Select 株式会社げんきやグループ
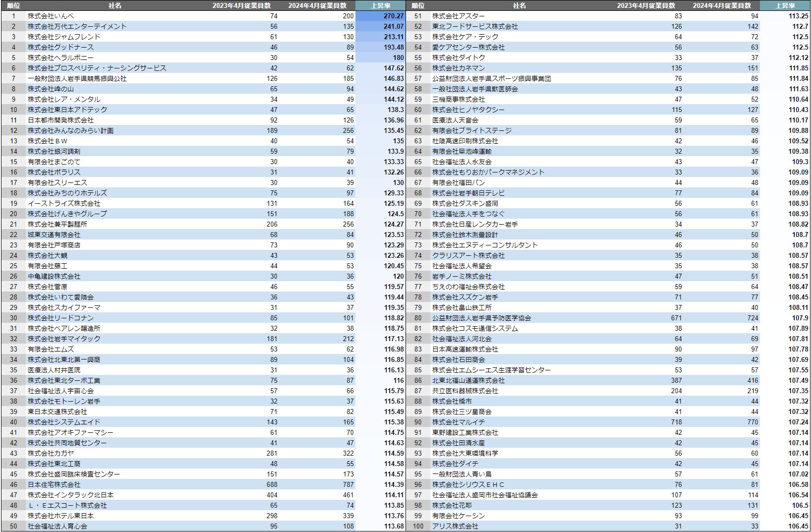 [x=67, y=214]
